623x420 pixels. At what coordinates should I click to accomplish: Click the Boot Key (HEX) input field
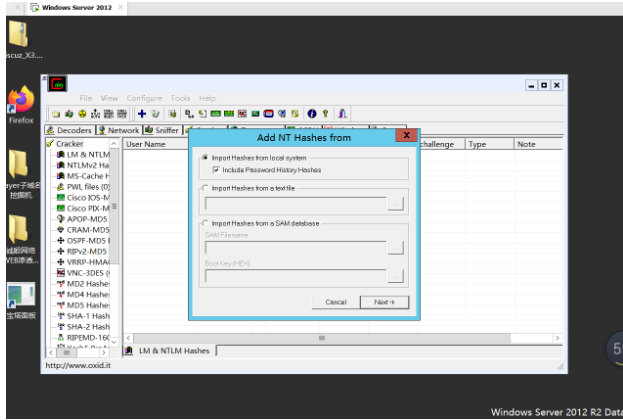tap(295, 276)
